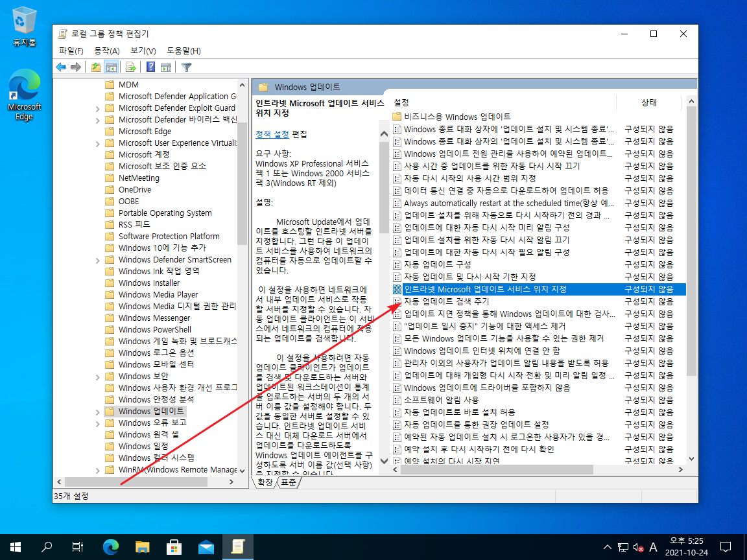Click the policy icon for 자동 업데이트 구성
This screenshot has width=747, height=560.
(x=397, y=264)
